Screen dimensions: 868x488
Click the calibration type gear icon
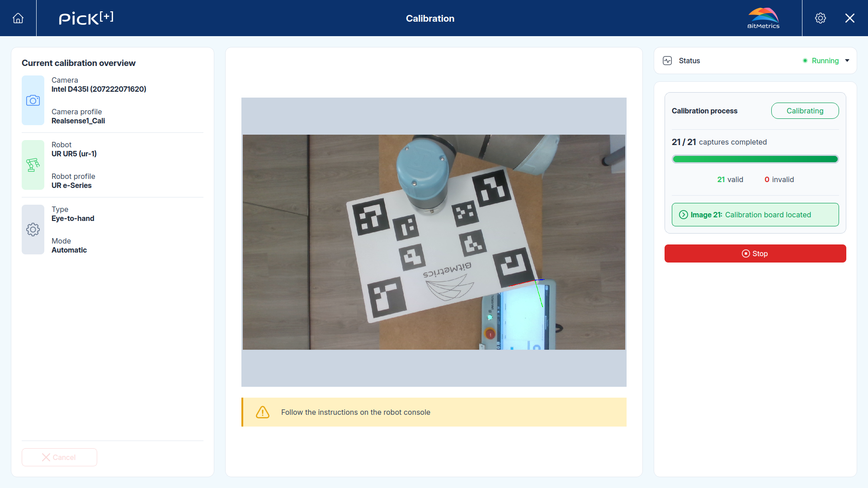tap(33, 230)
